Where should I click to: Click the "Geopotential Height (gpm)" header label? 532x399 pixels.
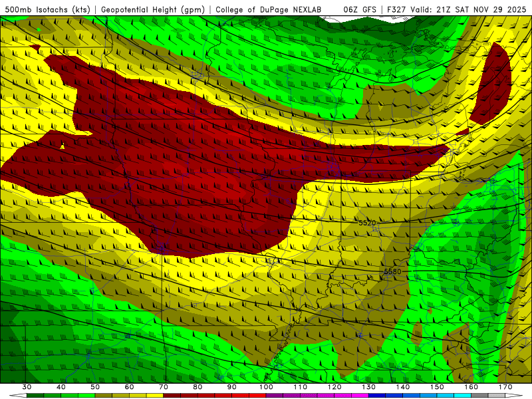pos(153,9)
